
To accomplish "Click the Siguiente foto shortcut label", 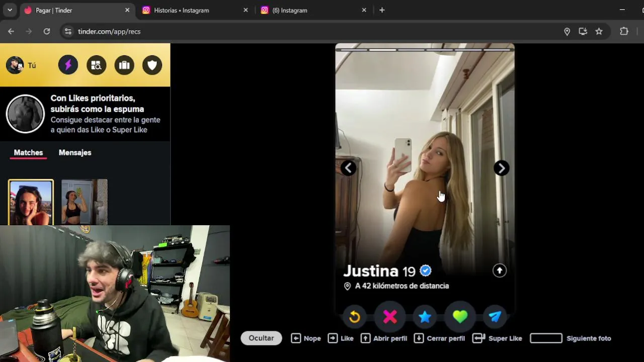I will coord(589,338).
